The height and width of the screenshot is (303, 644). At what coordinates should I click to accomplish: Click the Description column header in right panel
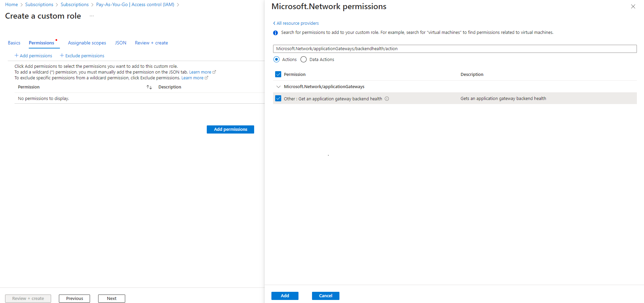click(x=472, y=74)
